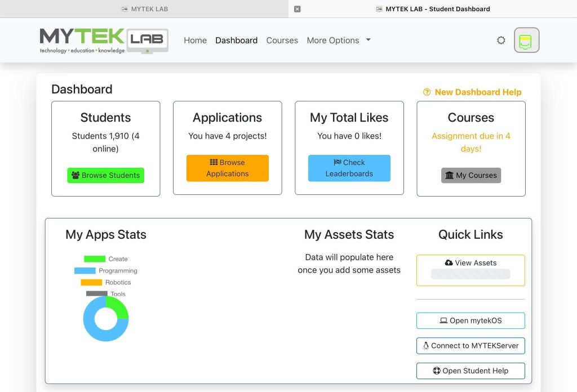577x392 pixels.
Task: Toggle the blue Programming legend swatch
Action: (x=85, y=271)
